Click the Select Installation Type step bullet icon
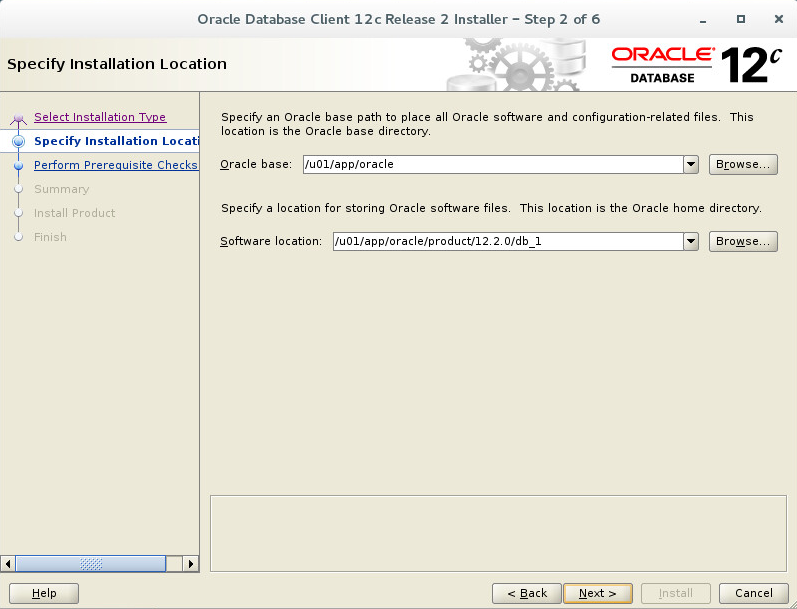The image size is (797, 609). [x=19, y=118]
